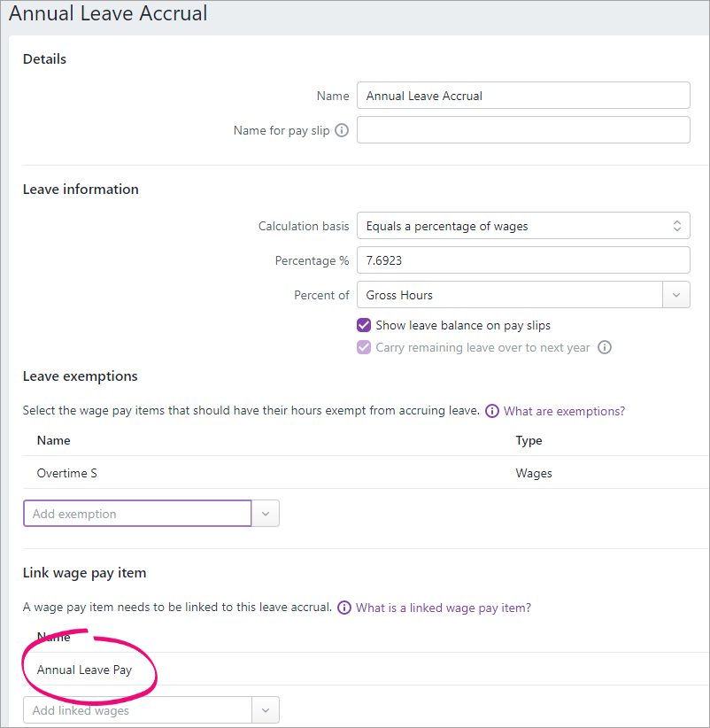Click the Add exemption text box

point(137,514)
